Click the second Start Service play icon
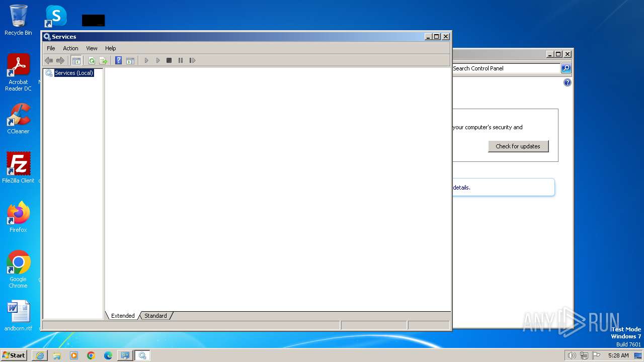The width and height of the screenshot is (644, 362). point(158,60)
